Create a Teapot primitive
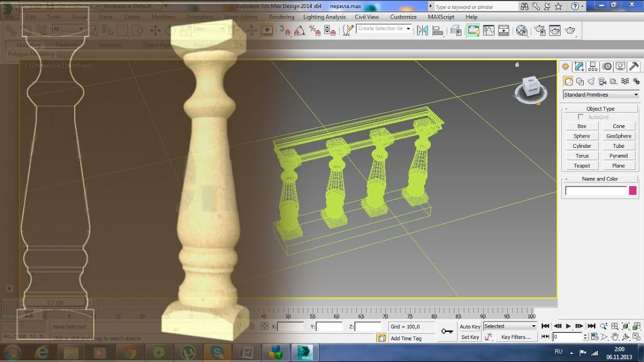This screenshot has height=362, width=644. click(x=582, y=165)
